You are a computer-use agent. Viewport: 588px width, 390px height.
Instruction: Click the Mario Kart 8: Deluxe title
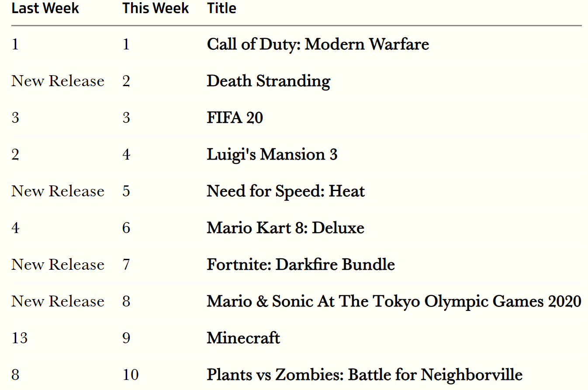pyautogui.click(x=286, y=228)
